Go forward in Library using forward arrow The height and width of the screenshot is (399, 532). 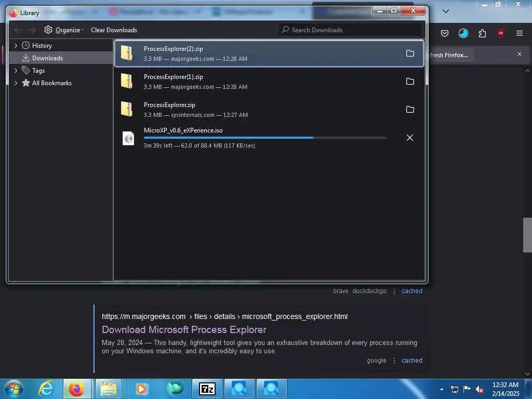tap(32, 30)
